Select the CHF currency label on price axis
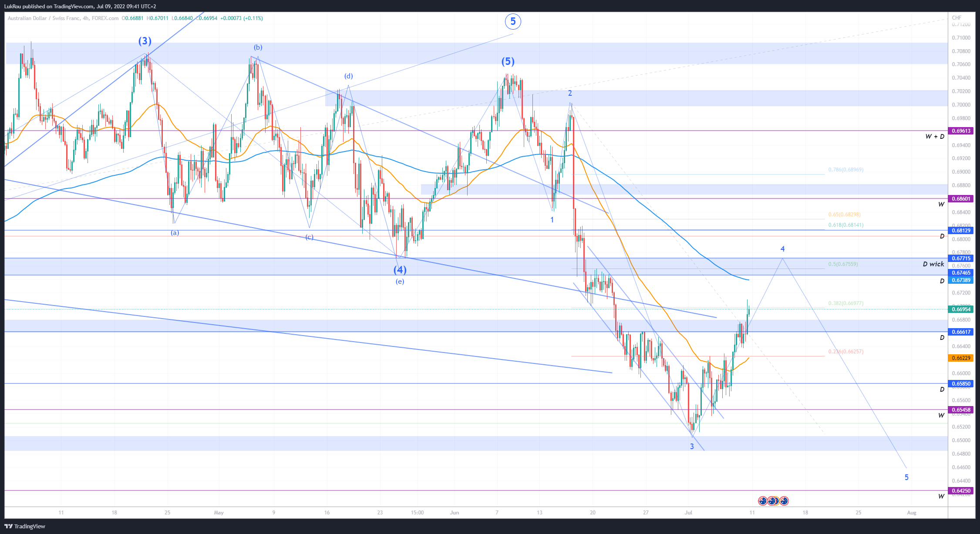 (x=956, y=18)
